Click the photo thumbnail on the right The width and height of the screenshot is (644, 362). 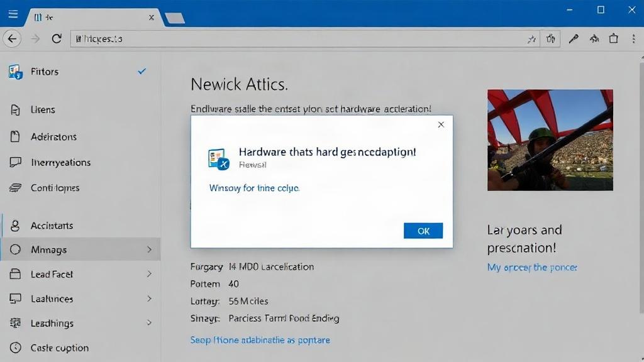tap(550, 140)
